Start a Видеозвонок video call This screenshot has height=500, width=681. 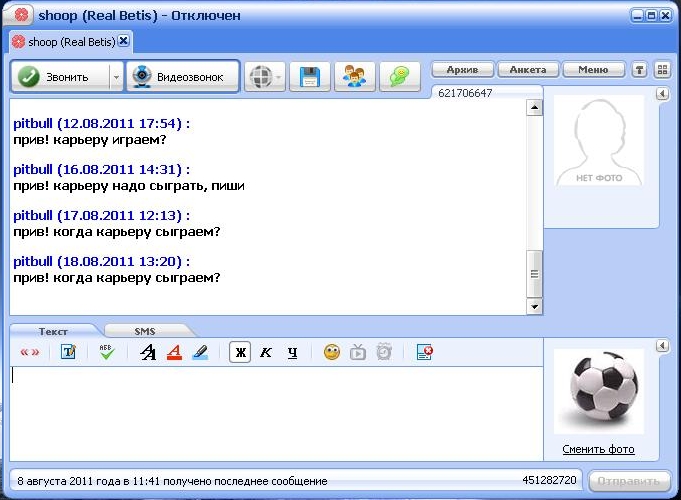(183, 77)
